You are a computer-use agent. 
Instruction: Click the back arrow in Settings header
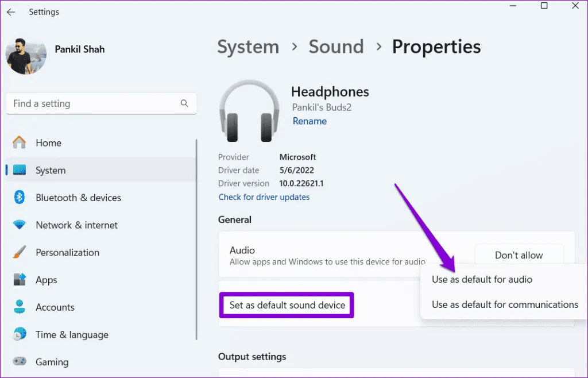(x=11, y=12)
